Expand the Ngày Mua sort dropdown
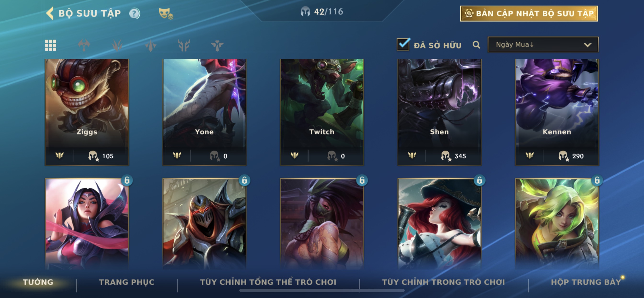 (543, 45)
